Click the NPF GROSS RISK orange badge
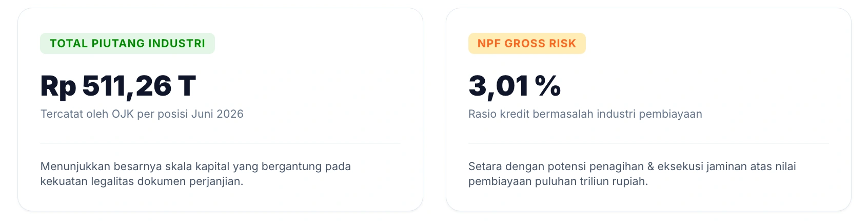868x221 pixels. (527, 44)
